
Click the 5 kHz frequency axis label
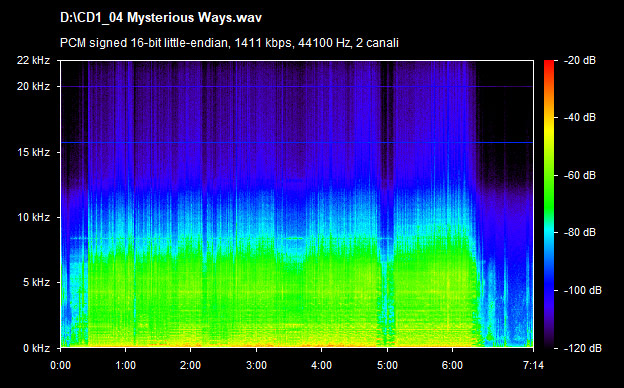[36, 283]
